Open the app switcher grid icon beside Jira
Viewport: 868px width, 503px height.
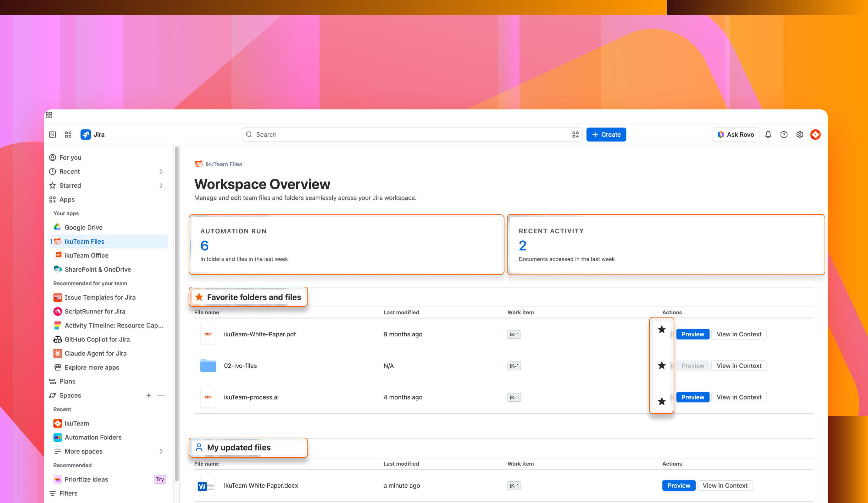click(68, 135)
